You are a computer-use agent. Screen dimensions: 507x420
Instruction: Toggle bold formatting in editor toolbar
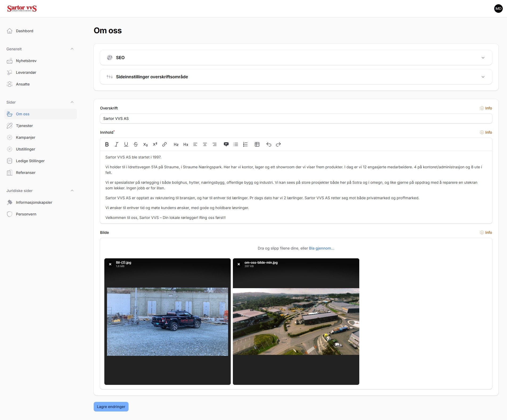point(107,144)
